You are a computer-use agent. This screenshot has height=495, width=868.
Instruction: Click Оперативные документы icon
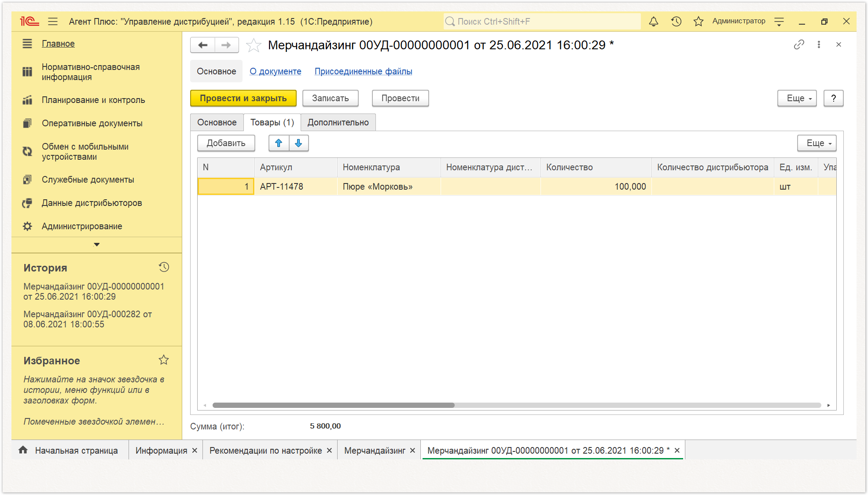coord(27,123)
